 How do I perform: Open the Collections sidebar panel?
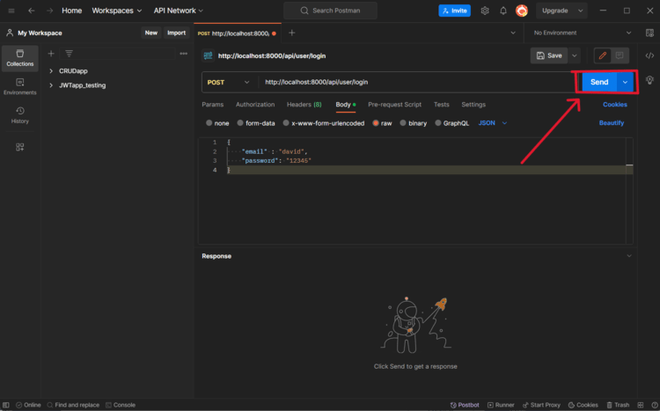click(20, 58)
